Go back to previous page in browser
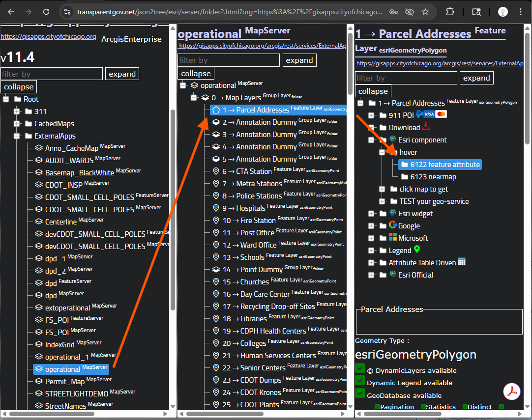This screenshot has width=532, height=420. tap(11, 12)
